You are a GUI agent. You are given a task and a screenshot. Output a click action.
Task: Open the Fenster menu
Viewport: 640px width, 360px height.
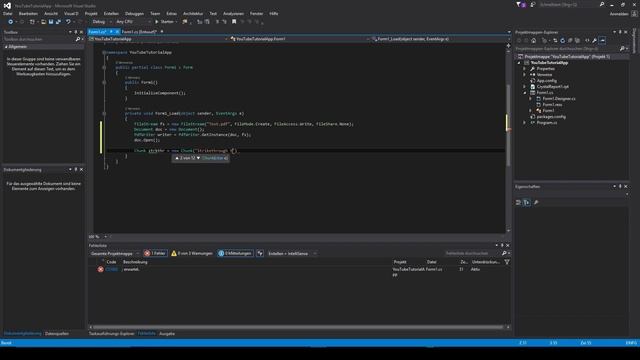pos(256,13)
